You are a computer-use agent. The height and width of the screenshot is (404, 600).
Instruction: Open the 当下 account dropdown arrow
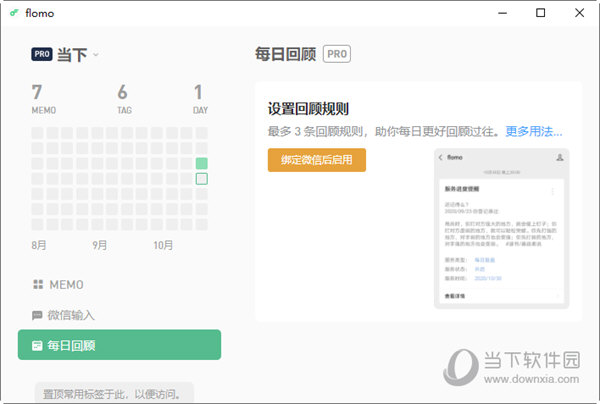[96, 55]
